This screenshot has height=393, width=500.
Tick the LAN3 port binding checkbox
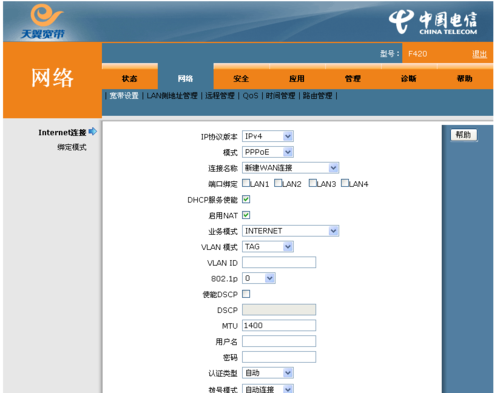(313, 183)
